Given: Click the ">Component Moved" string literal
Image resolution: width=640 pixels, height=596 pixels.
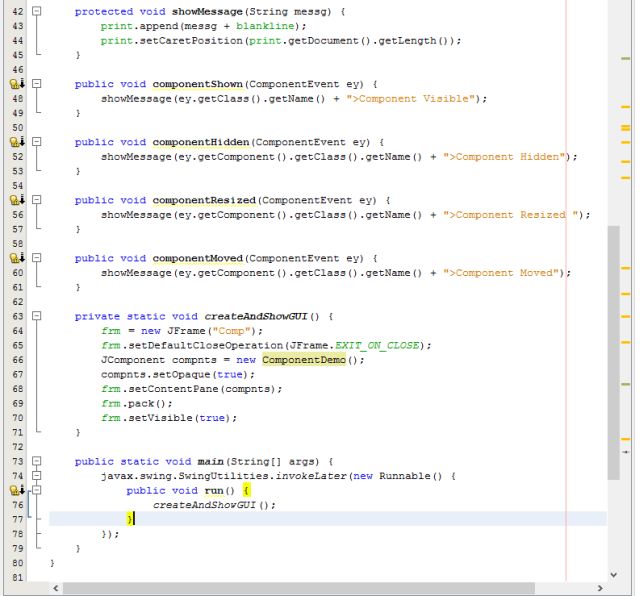Looking at the screenshot, I should pyautogui.click(x=501, y=273).
